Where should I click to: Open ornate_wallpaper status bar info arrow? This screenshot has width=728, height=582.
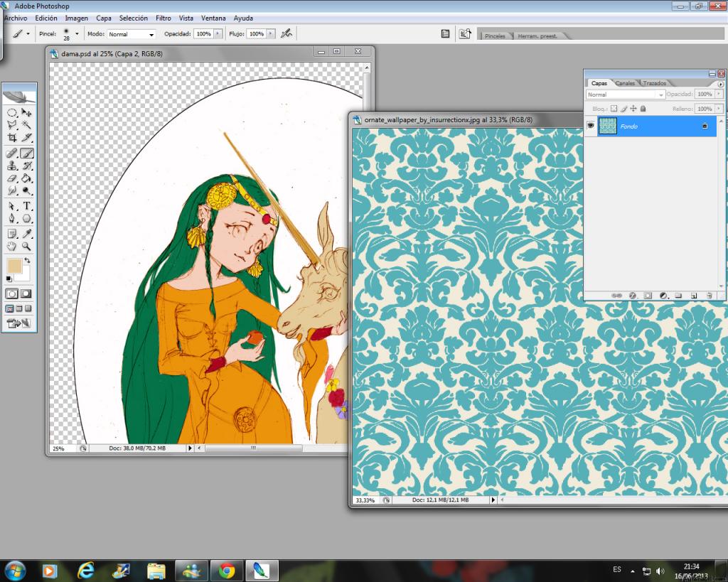[x=493, y=500]
